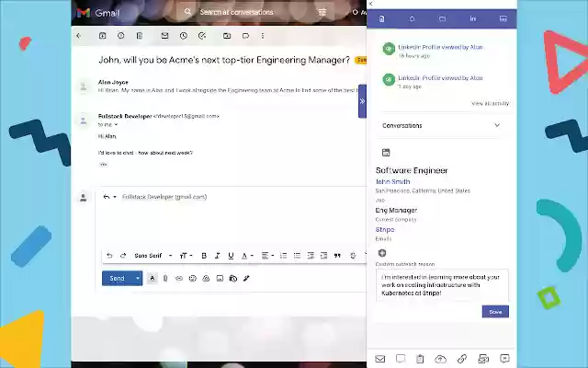Open the Send options dropdown arrow

coord(138,278)
